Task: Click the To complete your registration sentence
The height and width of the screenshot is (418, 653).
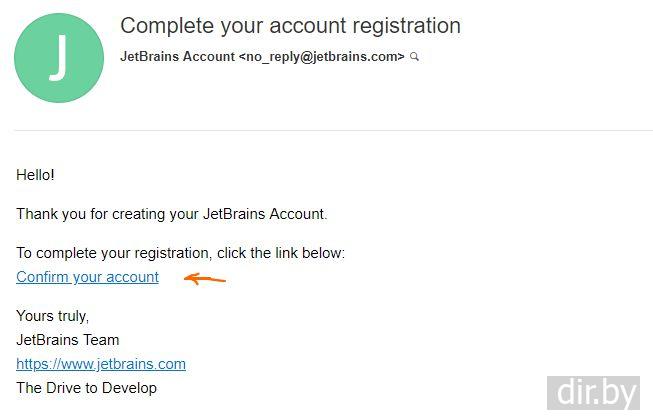Action: [x=180, y=253]
